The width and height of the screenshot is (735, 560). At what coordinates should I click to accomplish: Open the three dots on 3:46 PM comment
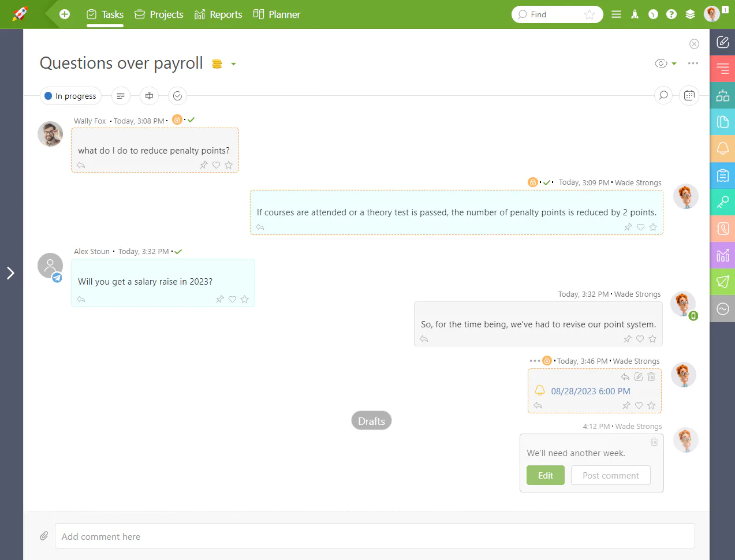pos(535,361)
